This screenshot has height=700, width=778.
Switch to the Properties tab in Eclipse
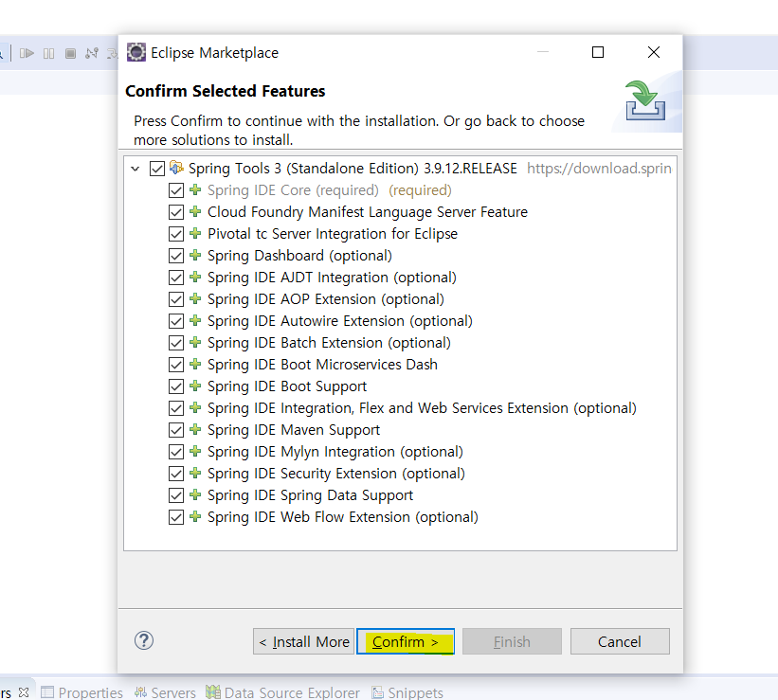pos(81,692)
